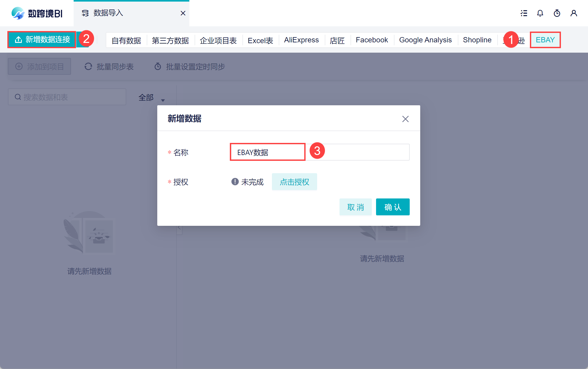Click the task list icon in header
Viewport: 588px width, 369px height.
524,13
